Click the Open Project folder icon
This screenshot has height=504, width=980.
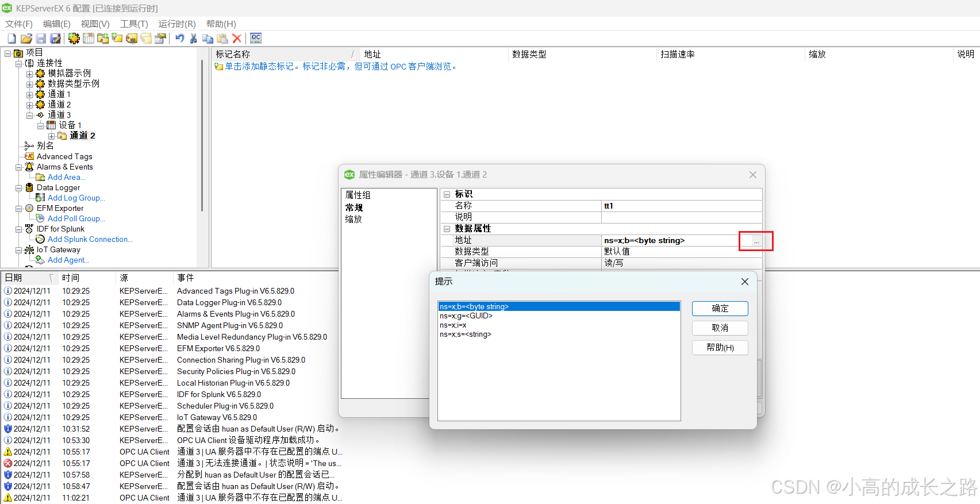point(26,39)
